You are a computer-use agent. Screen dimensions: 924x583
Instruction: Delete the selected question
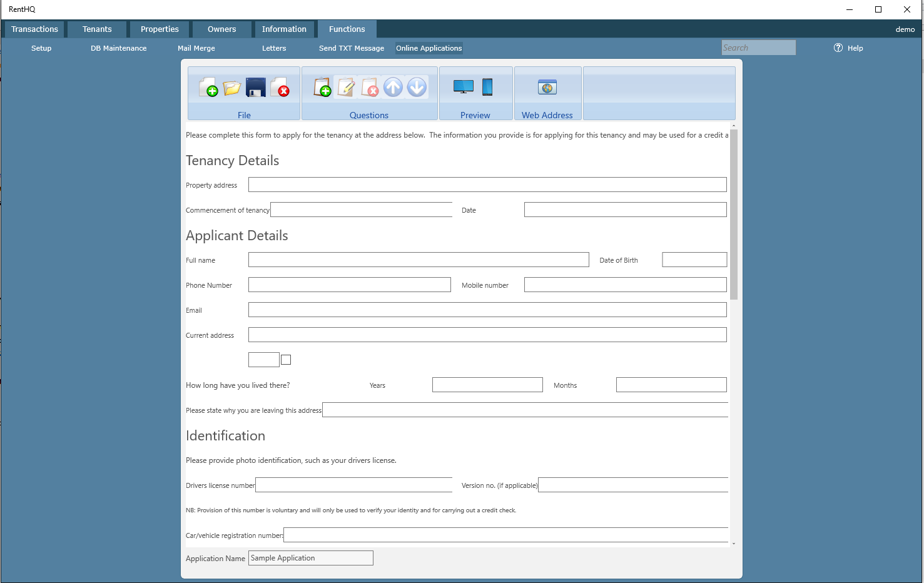click(x=370, y=88)
